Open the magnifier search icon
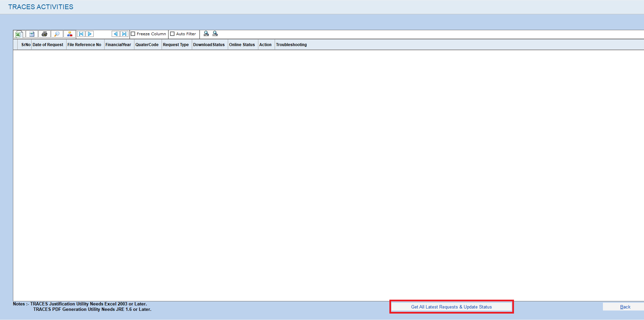The width and height of the screenshot is (644, 320). 57,34
